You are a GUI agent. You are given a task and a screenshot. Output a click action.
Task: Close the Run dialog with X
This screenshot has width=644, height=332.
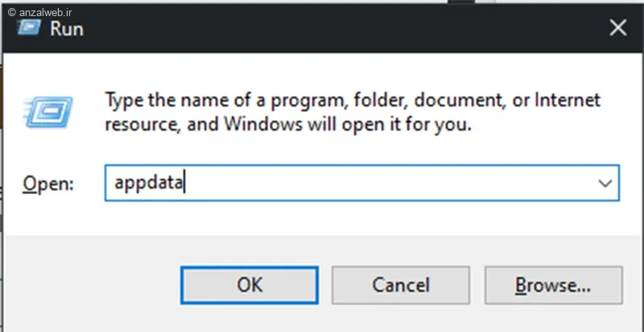coord(618,28)
